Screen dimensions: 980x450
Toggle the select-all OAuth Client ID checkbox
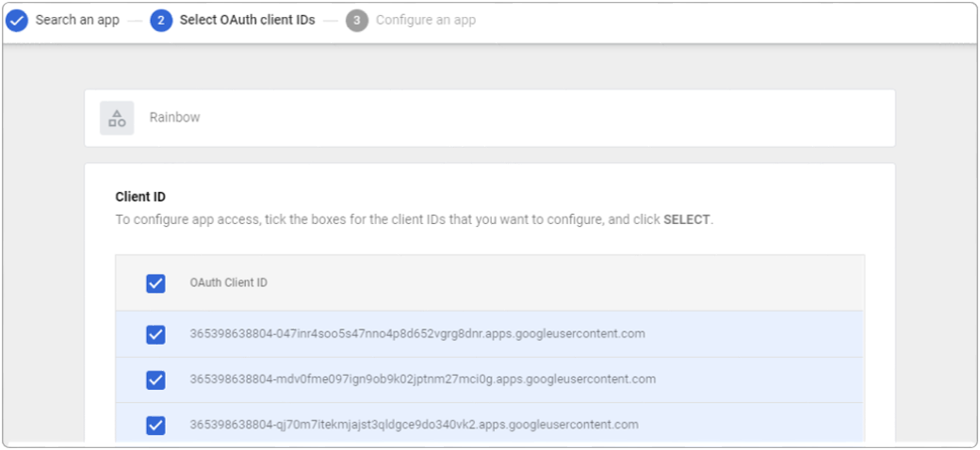coord(155,283)
